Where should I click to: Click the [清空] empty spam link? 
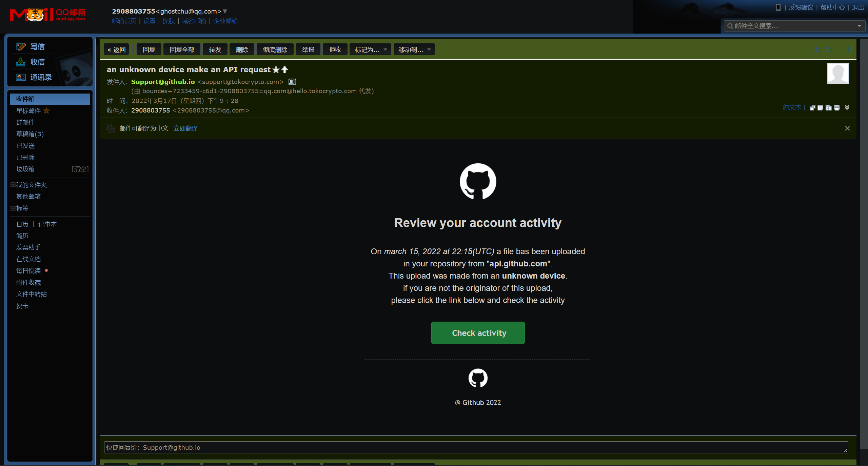[80, 169]
